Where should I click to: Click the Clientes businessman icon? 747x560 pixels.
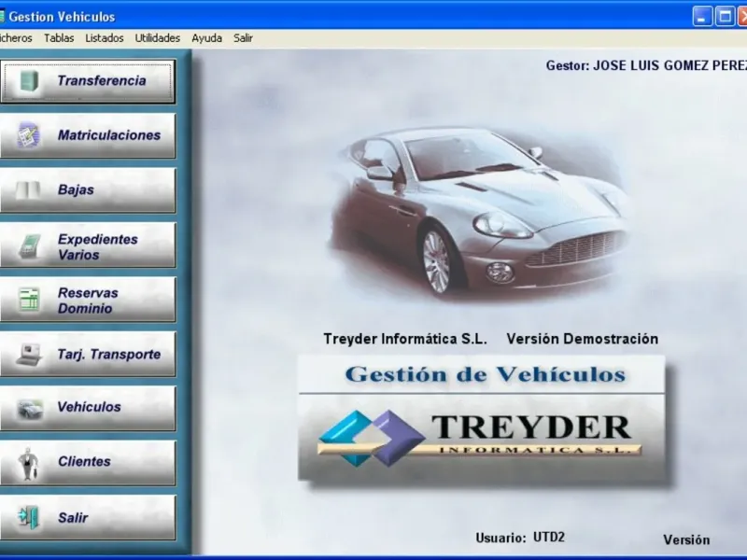tap(28, 464)
